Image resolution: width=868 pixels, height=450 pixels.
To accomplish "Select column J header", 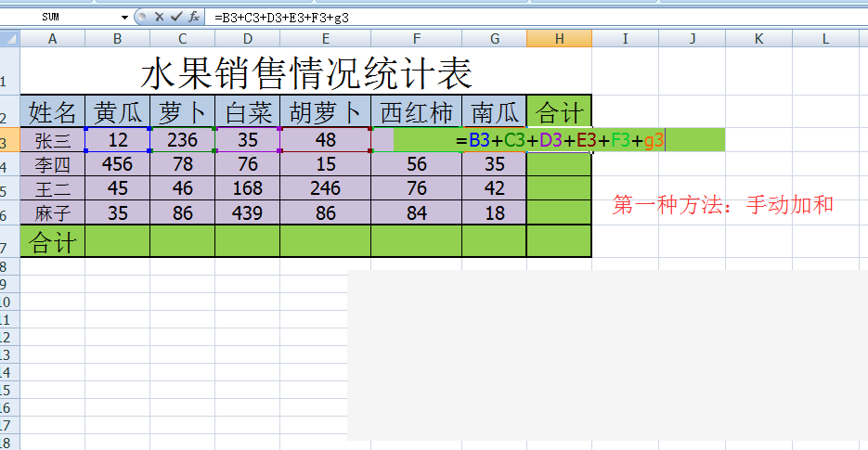I will pos(692,39).
